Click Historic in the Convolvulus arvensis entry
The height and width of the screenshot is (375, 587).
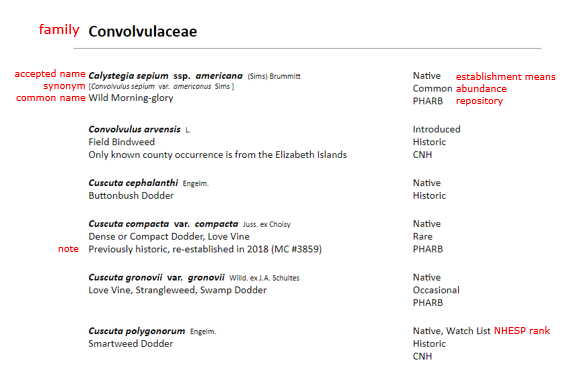(429, 142)
